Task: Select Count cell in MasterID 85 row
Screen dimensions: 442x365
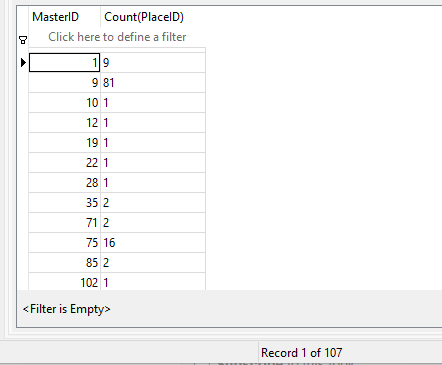Action: point(153,263)
